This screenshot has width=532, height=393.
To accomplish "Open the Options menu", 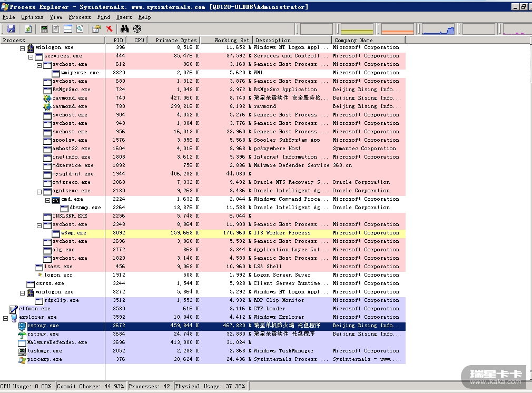I will [x=32, y=17].
